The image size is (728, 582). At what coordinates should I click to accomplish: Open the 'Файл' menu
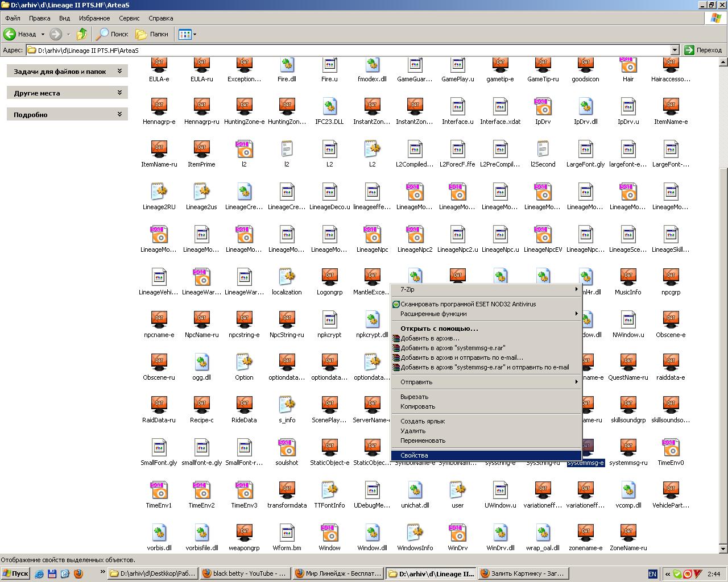[13, 18]
